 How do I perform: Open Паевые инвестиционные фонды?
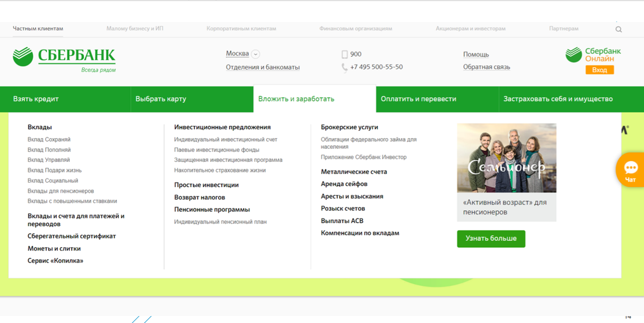(217, 150)
